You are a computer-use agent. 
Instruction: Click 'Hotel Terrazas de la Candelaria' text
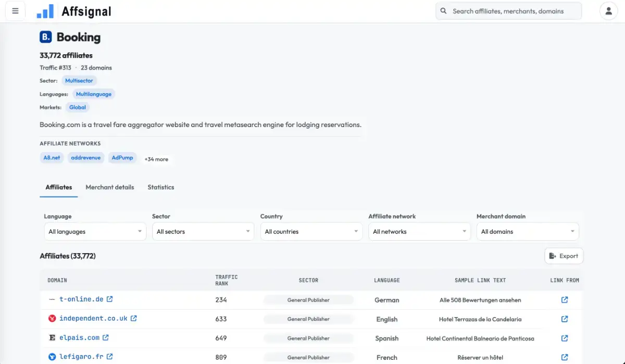tap(480, 319)
